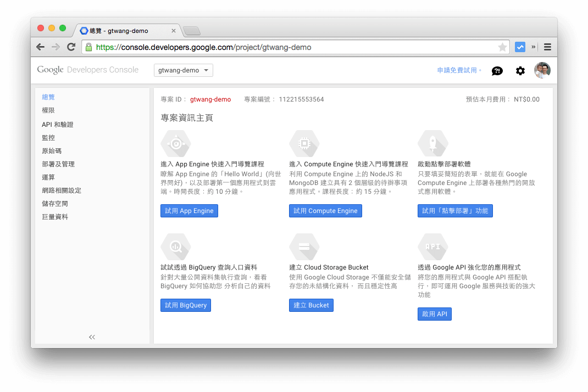Select the Compute Engine chip icon
588x392 pixels.
click(304, 143)
